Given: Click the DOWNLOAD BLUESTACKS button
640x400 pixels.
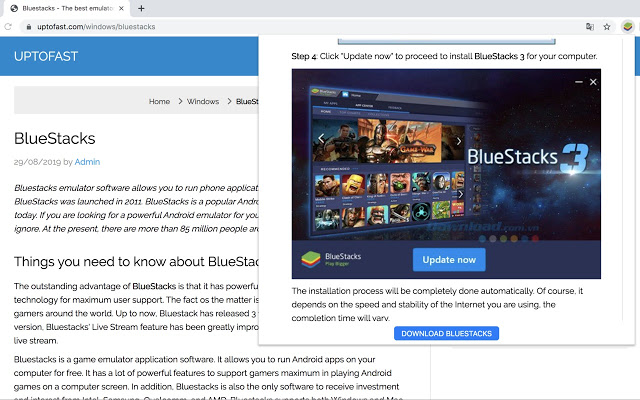Looking at the screenshot, I should click(446, 333).
